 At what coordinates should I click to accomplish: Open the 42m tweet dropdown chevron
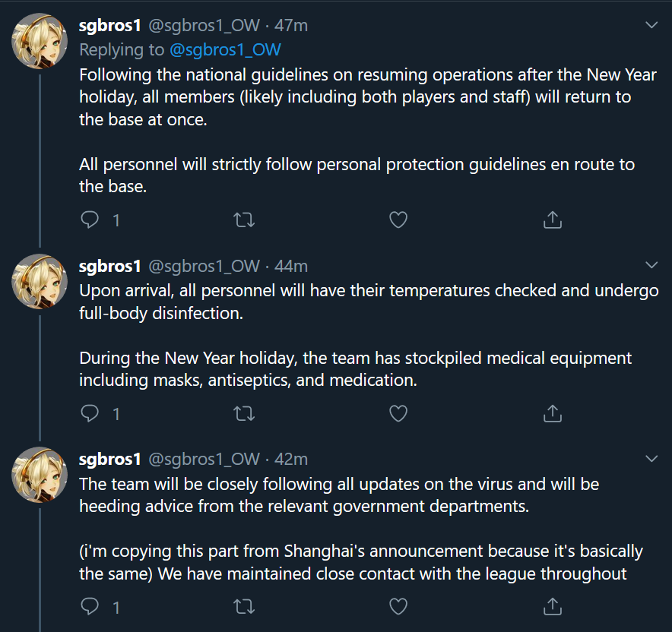coord(651,458)
